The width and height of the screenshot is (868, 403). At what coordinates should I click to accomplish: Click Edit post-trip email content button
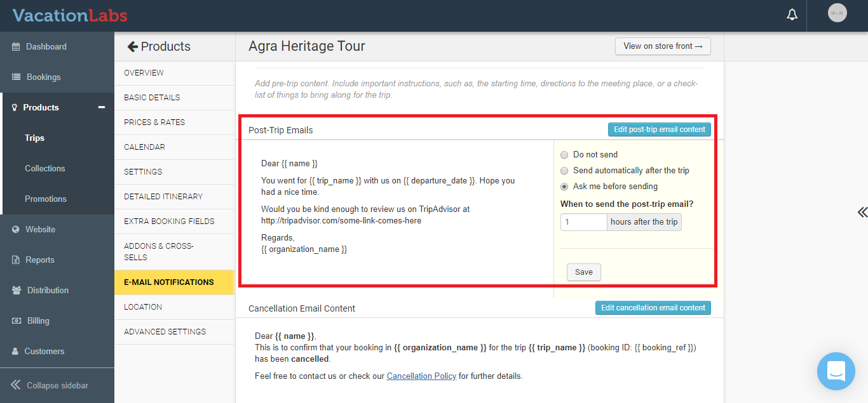pyautogui.click(x=659, y=129)
